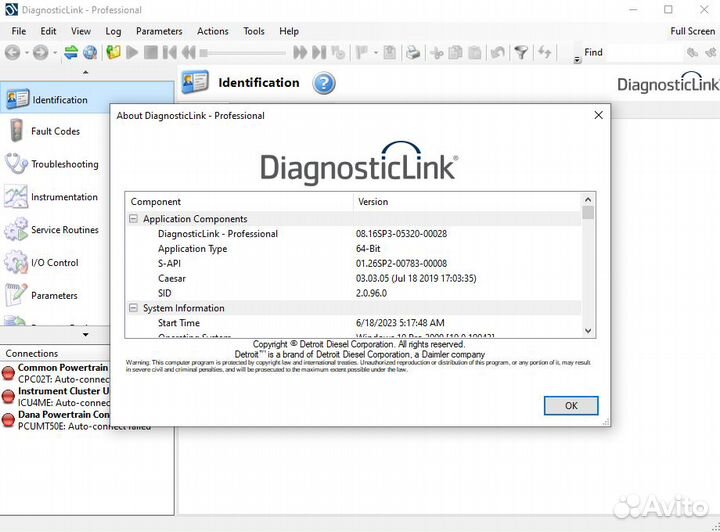Image resolution: width=720 pixels, height=532 pixels.
Task: Open Parameters in the sidebar
Action: (x=55, y=296)
